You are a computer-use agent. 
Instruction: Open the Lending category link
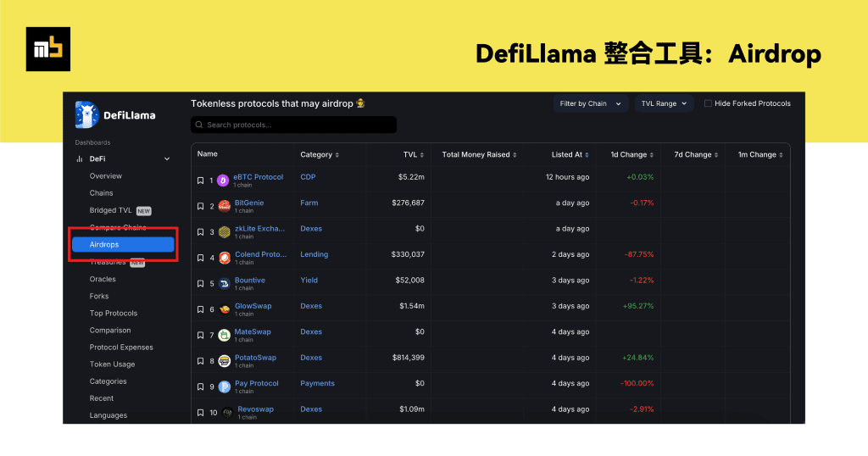(x=314, y=254)
